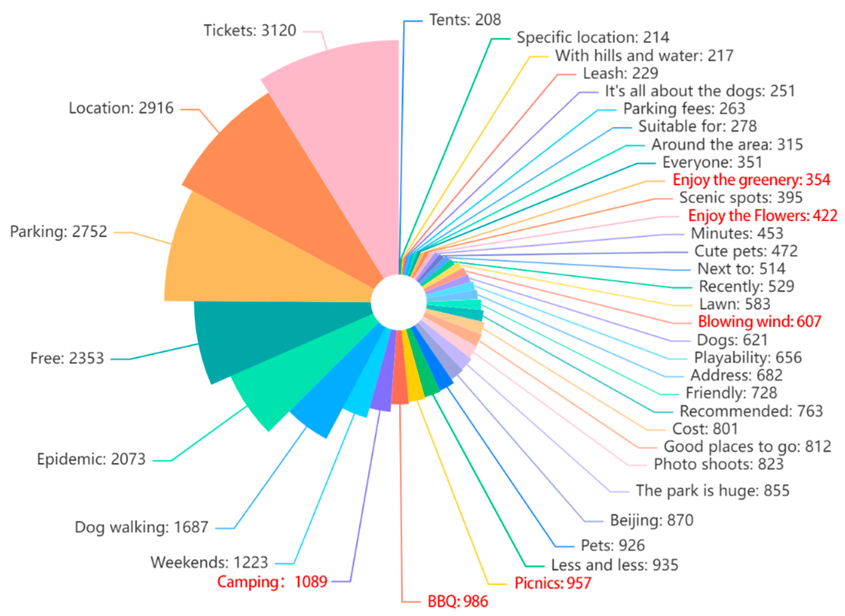
Task: Click 'Enjoy the Flowers: 422' label
Action: pos(762,216)
